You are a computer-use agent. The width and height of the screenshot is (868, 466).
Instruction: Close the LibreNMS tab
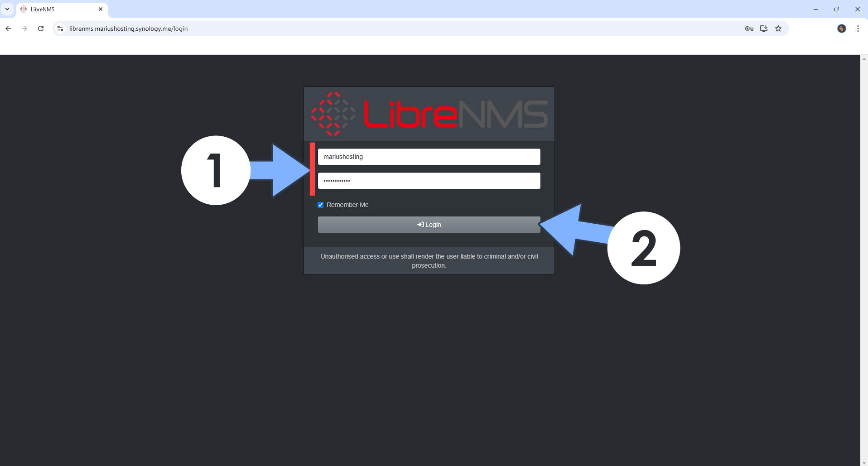101,9
